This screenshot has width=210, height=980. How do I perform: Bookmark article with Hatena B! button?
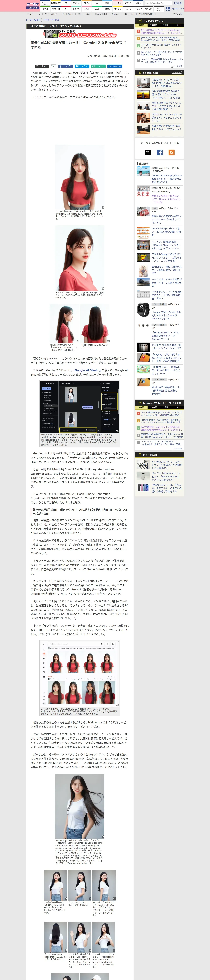pyautogui.click(x=82, y=66)
